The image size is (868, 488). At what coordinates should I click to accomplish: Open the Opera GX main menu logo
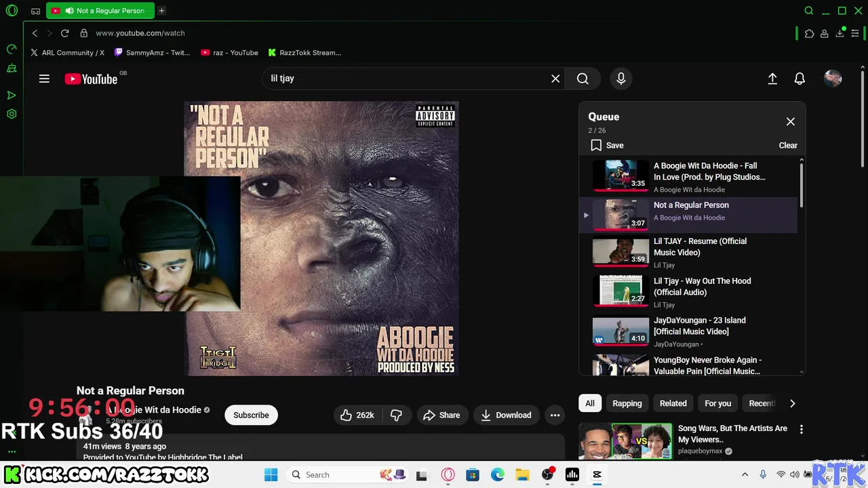click(12, 11)
